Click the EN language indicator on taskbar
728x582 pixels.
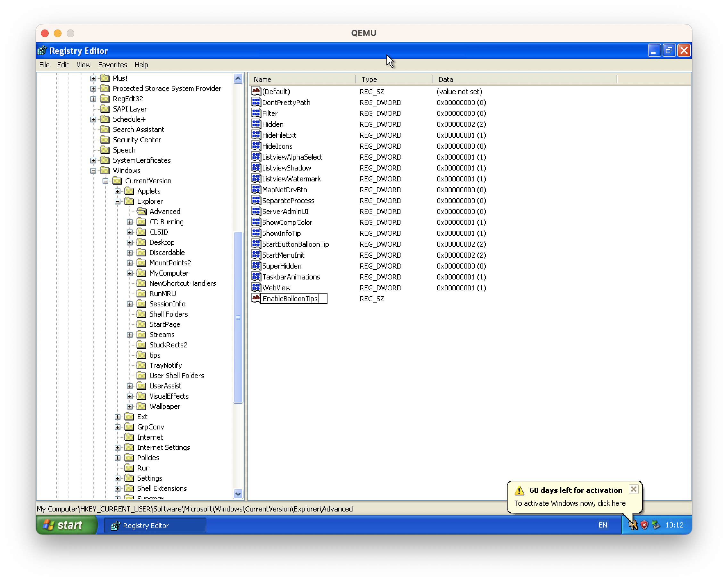[x=602, y=525]
